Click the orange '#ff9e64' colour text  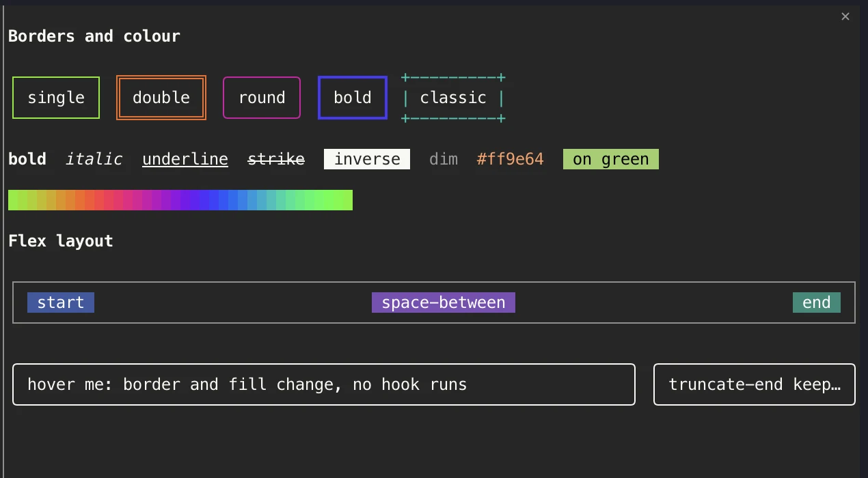pyautogui.click(x=511, y=159)
